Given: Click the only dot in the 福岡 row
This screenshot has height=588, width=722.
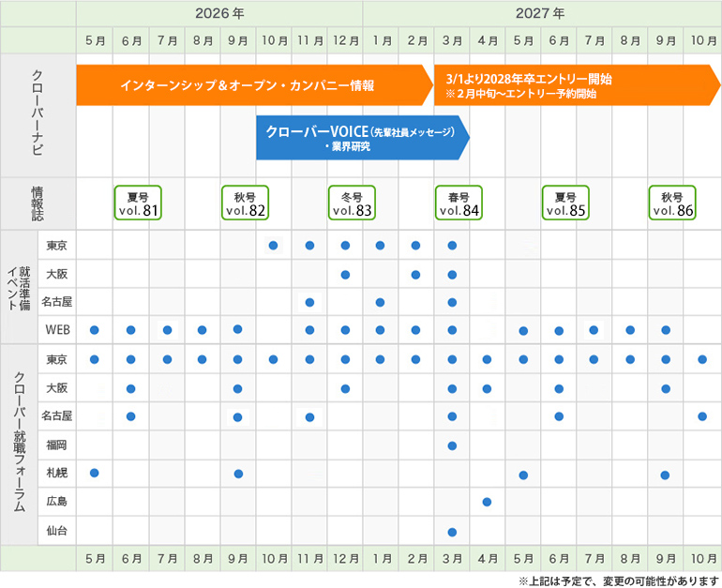Looking at the screenshot, I should click(452, 445).
